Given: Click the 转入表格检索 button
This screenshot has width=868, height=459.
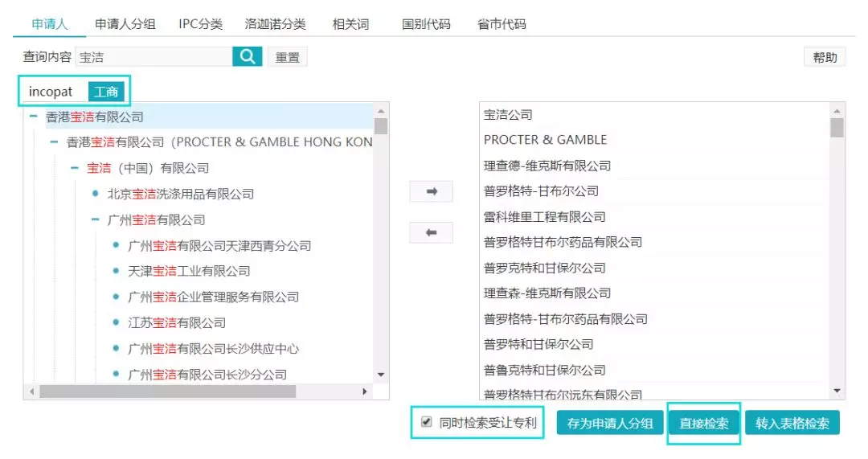Looking at the screenshot, I should click(792, 424).
